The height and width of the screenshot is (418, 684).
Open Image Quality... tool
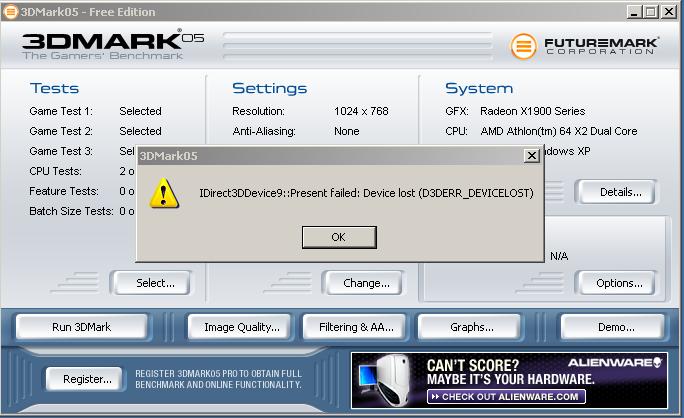(x=239, y=327)
